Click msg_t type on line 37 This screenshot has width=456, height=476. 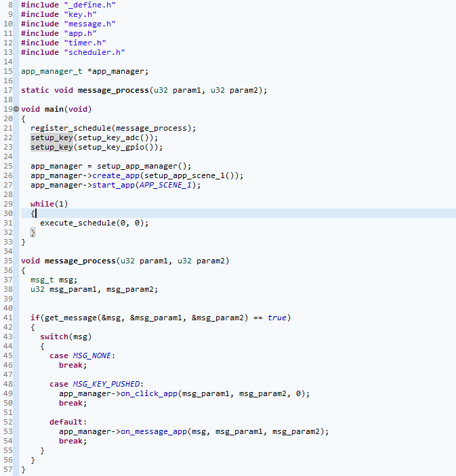pyautogui.click(x=42, y=280)
